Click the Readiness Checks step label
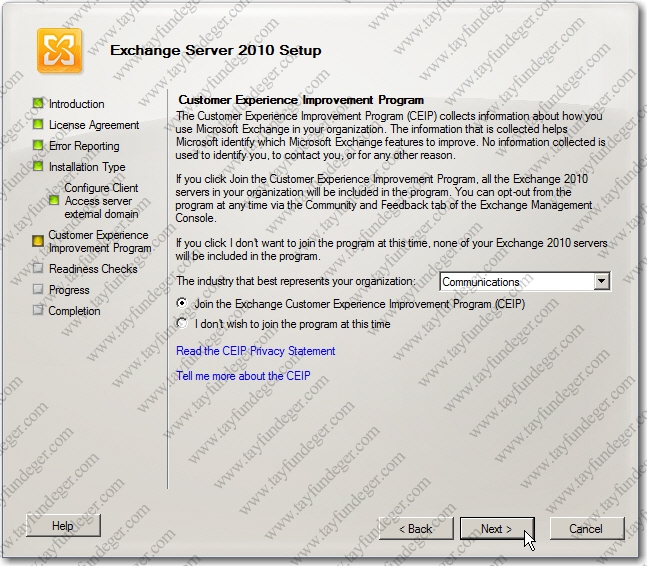 tap(93, 269)
